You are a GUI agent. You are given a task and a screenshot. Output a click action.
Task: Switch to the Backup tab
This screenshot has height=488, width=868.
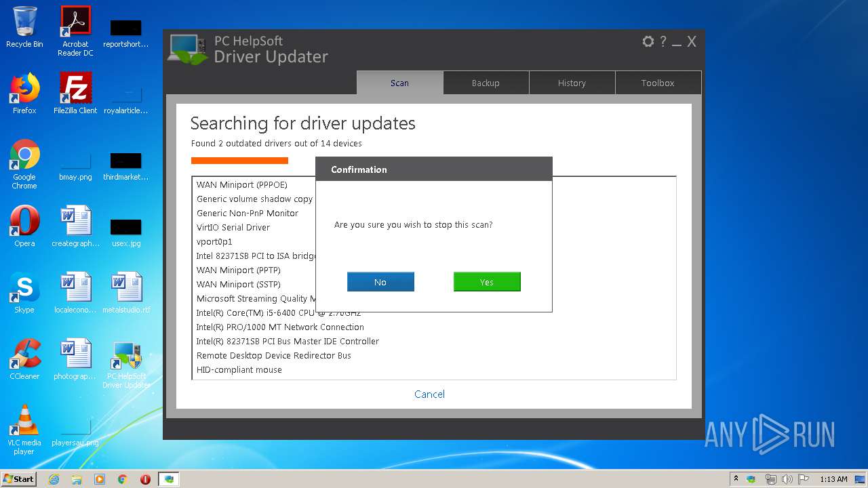click(486, 83)
